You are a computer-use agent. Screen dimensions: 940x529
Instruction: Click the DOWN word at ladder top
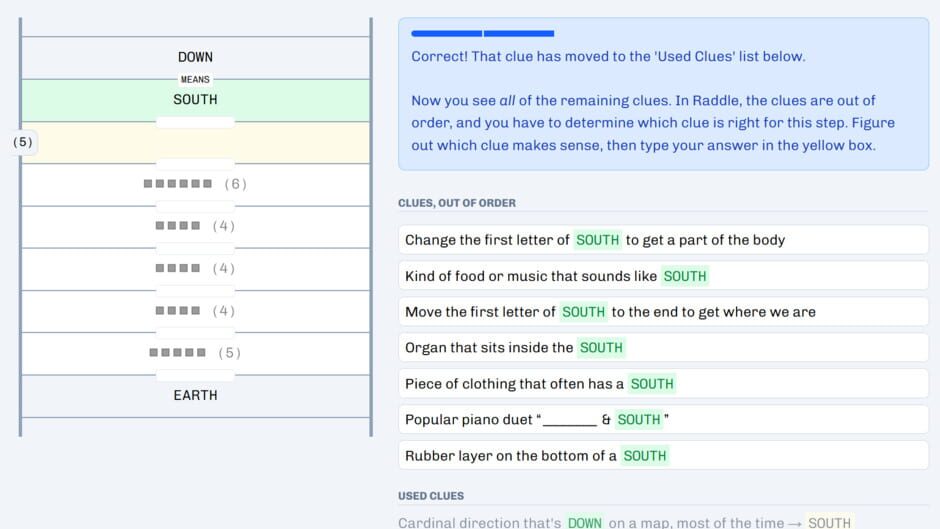point(195,57)
